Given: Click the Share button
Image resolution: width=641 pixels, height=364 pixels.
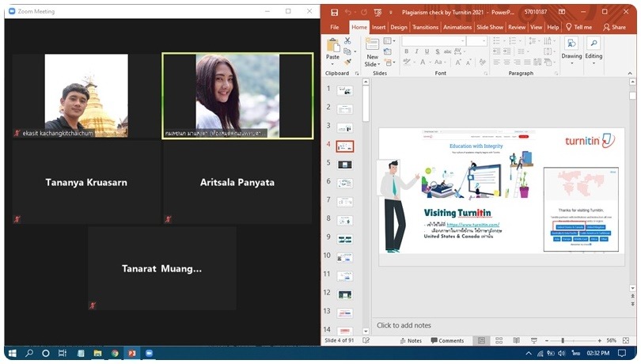Looking at the screenshot, I should click(613, 27).
